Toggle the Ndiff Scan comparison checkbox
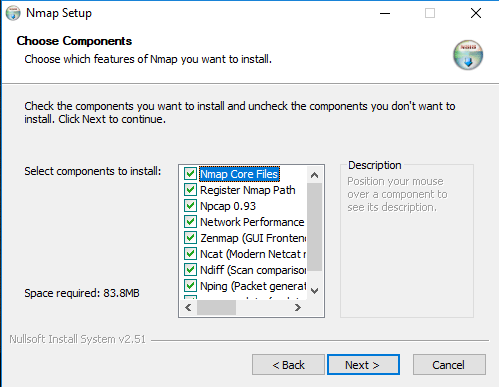 click(x=190, y=270)
